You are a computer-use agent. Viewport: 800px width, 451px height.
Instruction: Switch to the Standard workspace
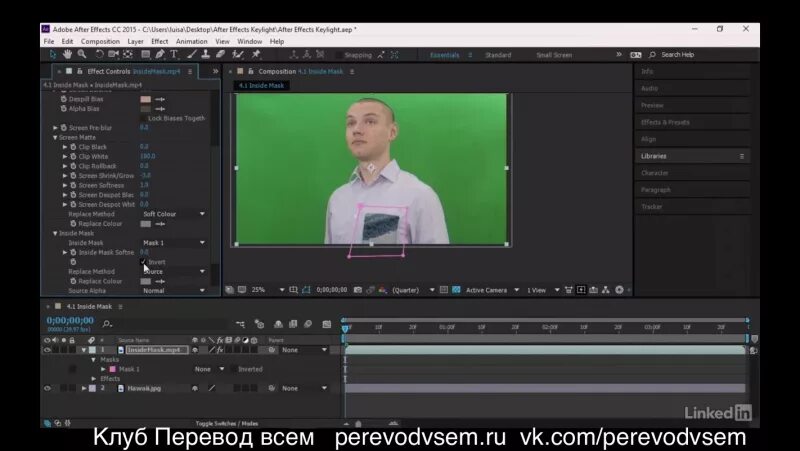(498, 55)
